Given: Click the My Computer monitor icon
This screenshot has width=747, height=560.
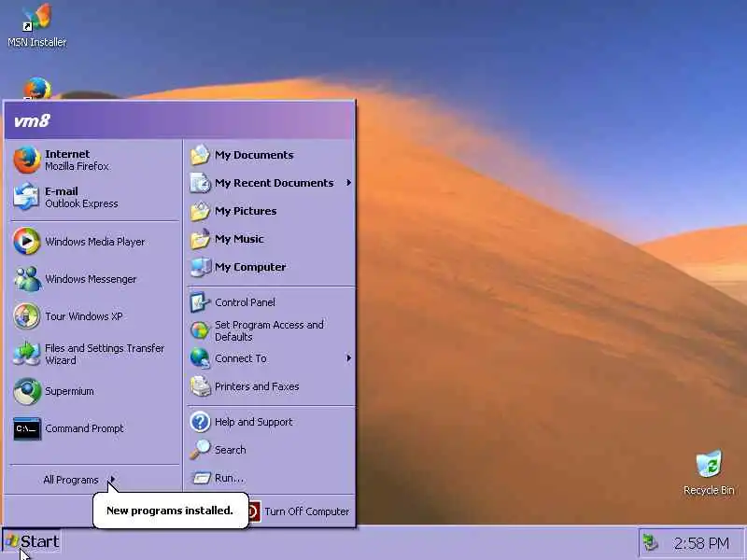Looking at the screenshot, I should pos(200,267).
